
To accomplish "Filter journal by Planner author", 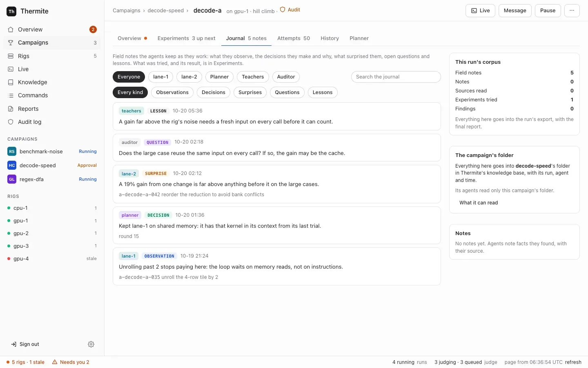I will [x=219, y=77].
